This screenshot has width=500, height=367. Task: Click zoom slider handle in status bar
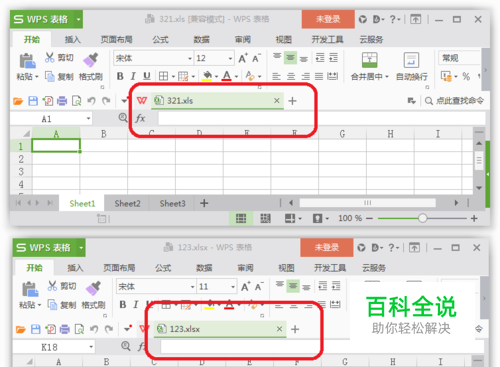tap(422, 218)
